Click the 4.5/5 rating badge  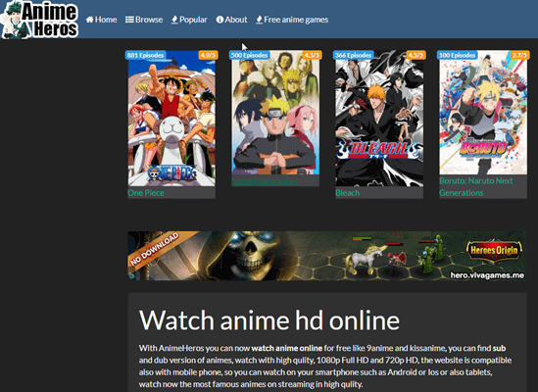click(416, 55)
